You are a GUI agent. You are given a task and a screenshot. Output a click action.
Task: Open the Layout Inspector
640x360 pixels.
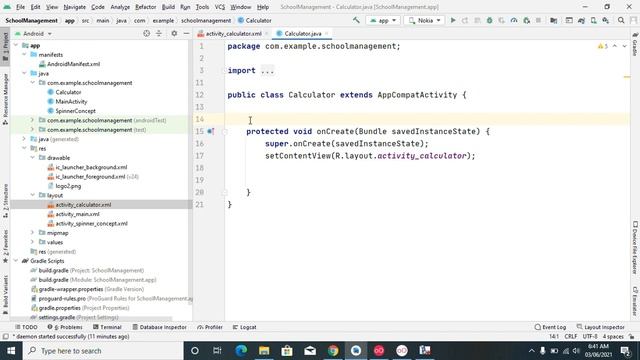[600, 327]
